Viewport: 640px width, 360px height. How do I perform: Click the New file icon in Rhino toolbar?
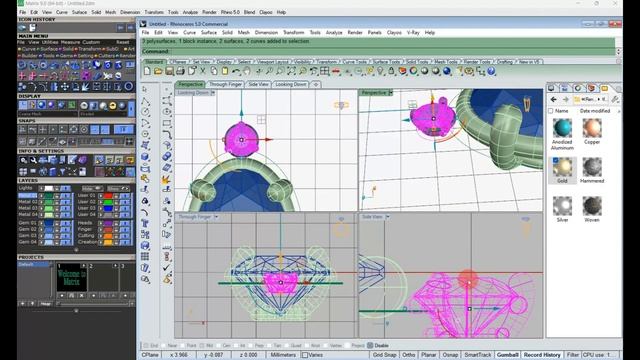click(x=147, y=71)
